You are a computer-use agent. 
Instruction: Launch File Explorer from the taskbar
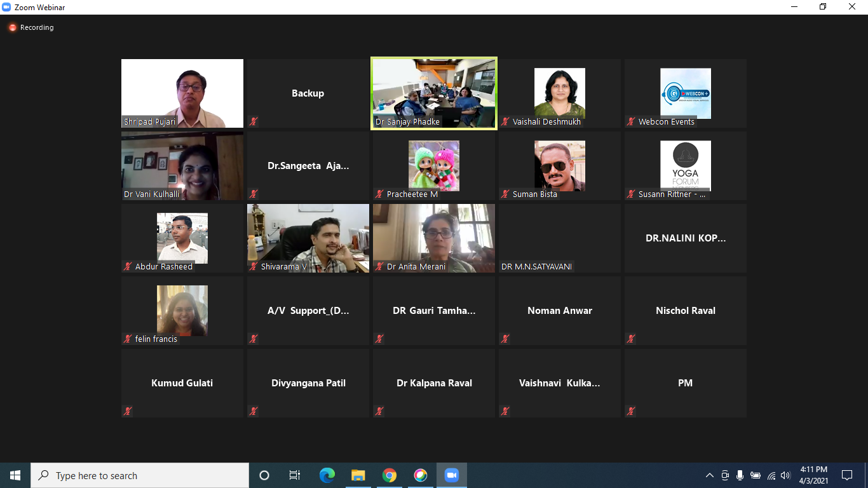[358, 475]
